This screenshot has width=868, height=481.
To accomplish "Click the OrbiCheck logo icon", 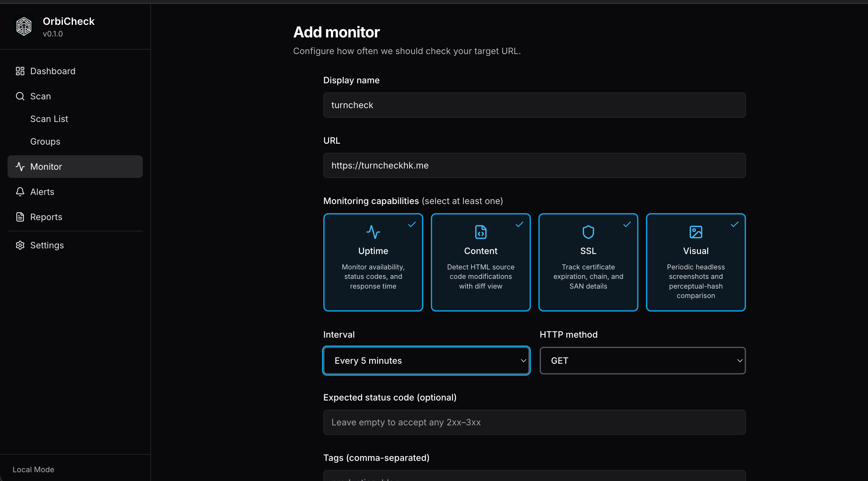I will 23,26.
